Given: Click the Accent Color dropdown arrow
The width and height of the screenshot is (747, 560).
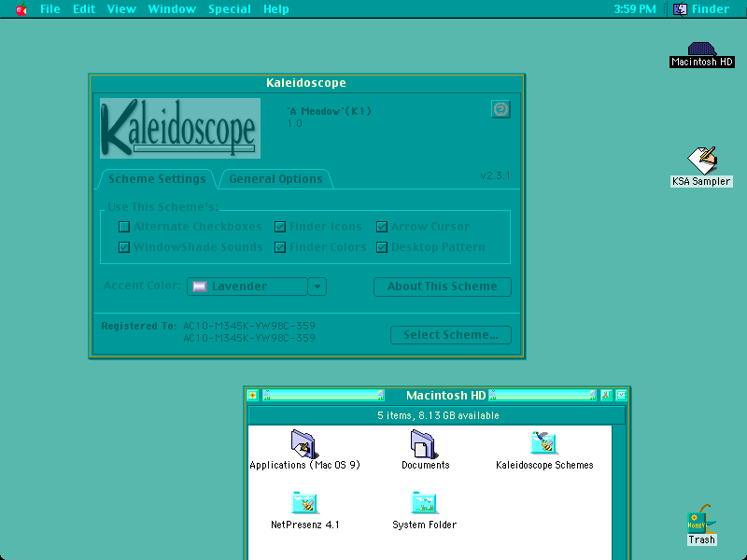Looking at the screenshot, I should [x=317, y=287].
